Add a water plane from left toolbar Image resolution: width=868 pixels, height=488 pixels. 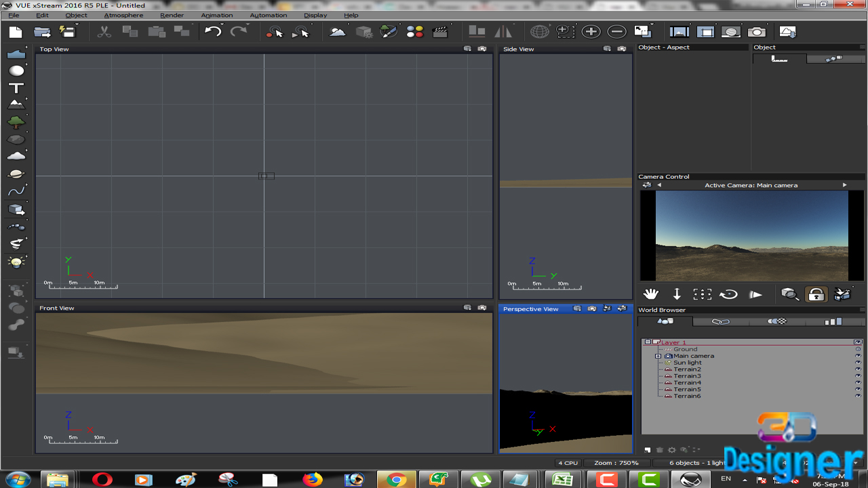pos(16,54)
